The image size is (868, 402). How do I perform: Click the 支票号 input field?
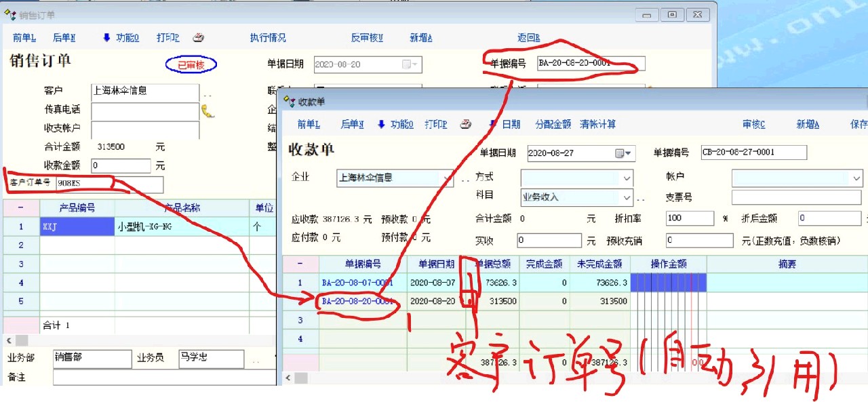tap(795, 197)
